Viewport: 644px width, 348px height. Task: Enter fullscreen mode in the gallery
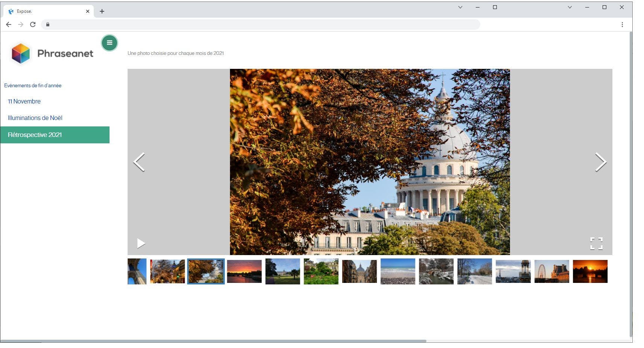tap(596, 243)
